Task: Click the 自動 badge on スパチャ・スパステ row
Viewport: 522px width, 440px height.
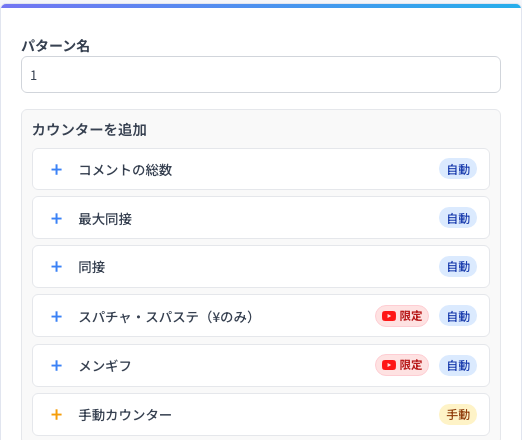Action: click(458, 316)
